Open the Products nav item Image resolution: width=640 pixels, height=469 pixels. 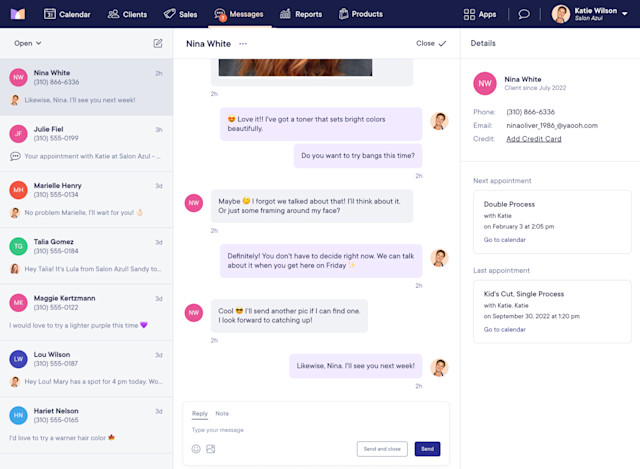[361, 14]
